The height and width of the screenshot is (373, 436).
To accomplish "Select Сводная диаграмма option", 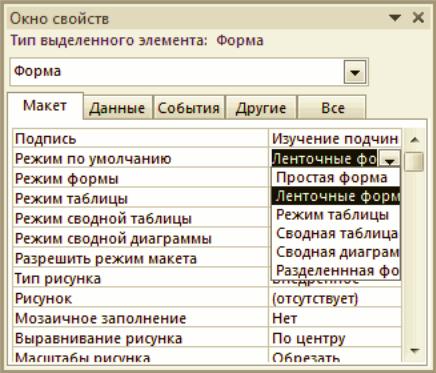I will point(336,252).
